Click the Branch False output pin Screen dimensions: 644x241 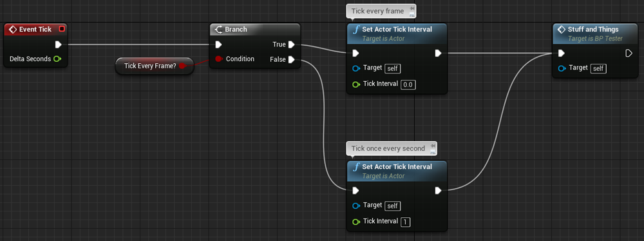[291, 60]
